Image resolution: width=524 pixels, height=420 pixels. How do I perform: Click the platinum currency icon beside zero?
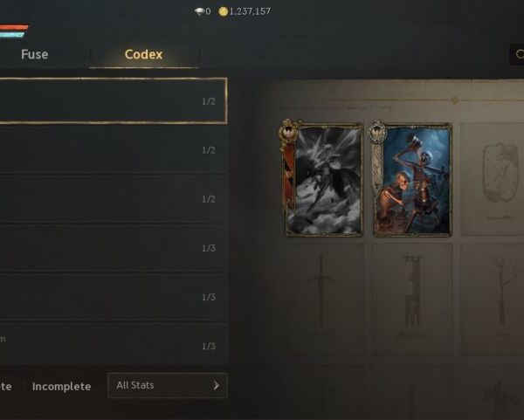[199, 11]
